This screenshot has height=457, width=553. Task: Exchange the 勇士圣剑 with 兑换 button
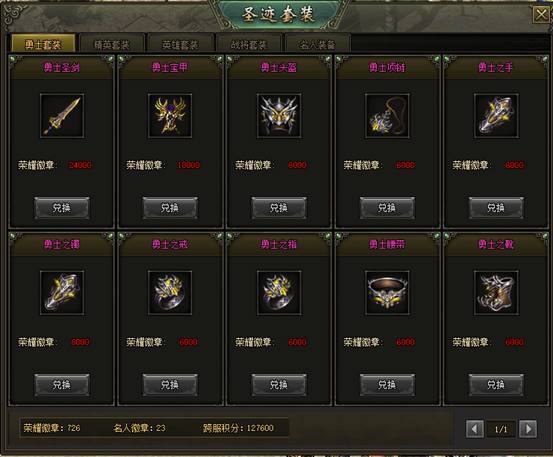(x=62, y=208)
